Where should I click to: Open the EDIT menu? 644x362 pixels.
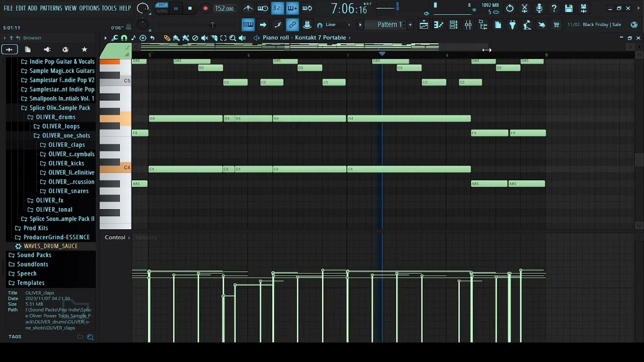click(21, 8)
